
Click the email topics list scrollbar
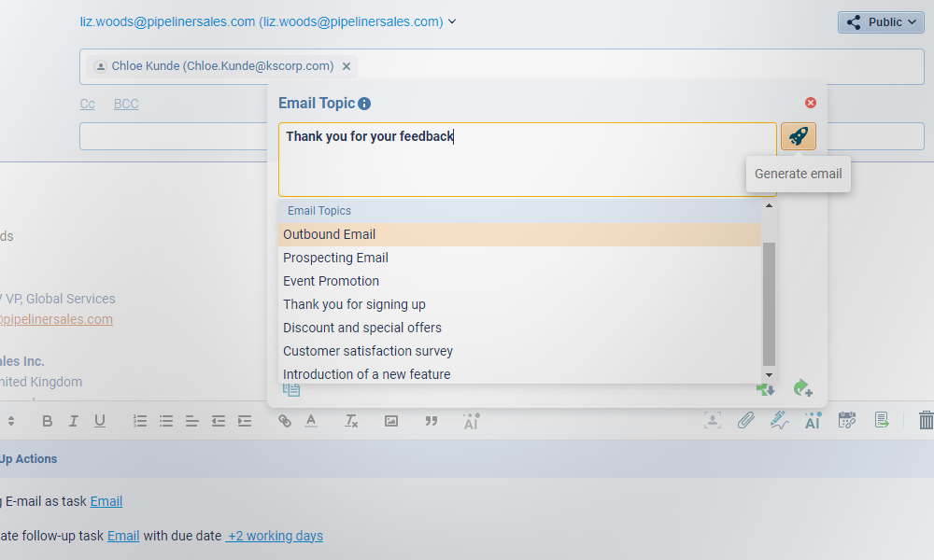click(769, 303)
